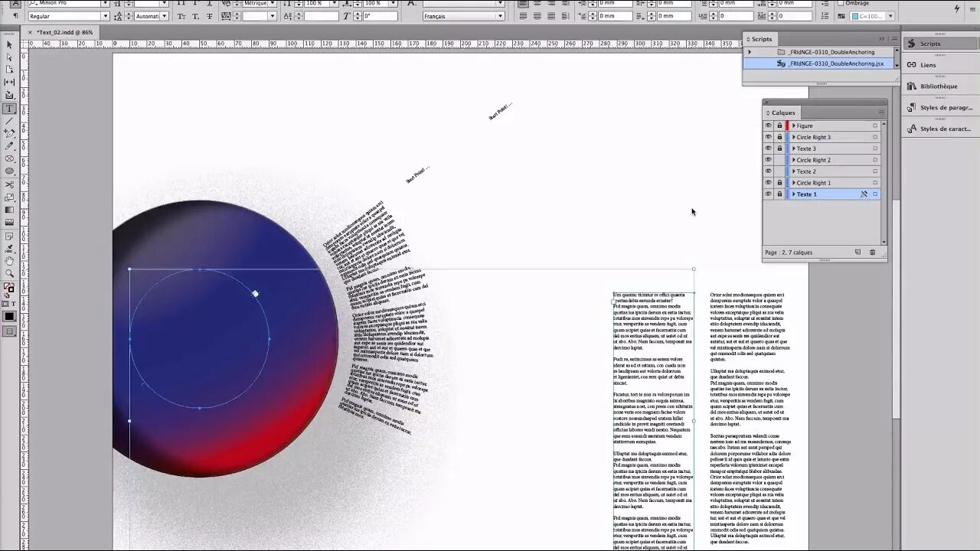Open the Français language dropdown
The width and height of the screenshot is (980, 551).
pos(500,16)
